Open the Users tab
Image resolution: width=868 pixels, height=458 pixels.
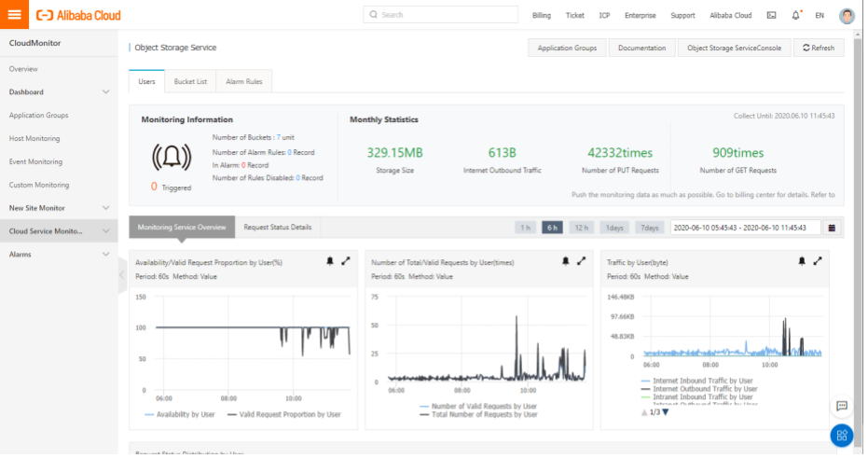(x=146, y=81)
